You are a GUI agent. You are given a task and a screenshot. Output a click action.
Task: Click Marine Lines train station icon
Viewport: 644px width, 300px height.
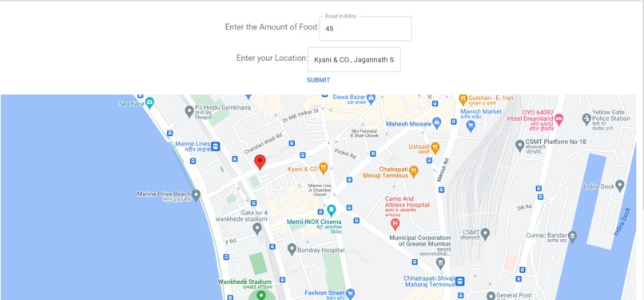[x=215, y=146]
